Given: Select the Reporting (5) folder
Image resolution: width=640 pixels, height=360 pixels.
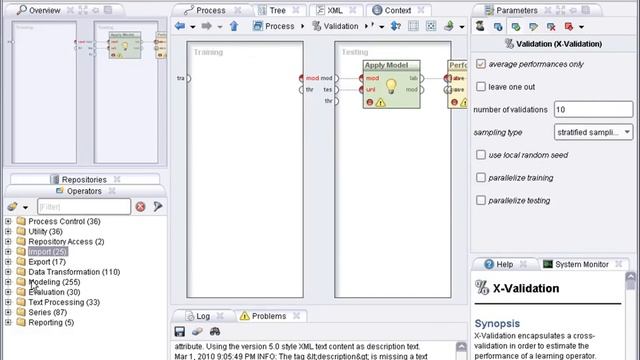Looking at the screenshot, I should pyautogui.click(x=51, y=322).
